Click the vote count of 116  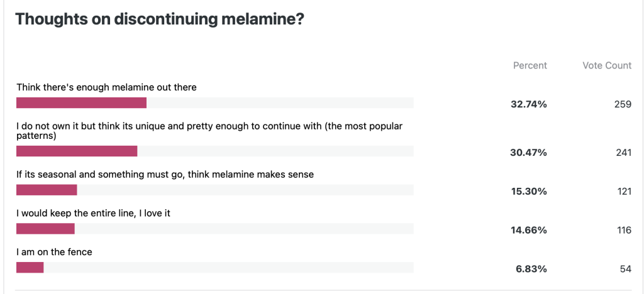tap(624, 231)
